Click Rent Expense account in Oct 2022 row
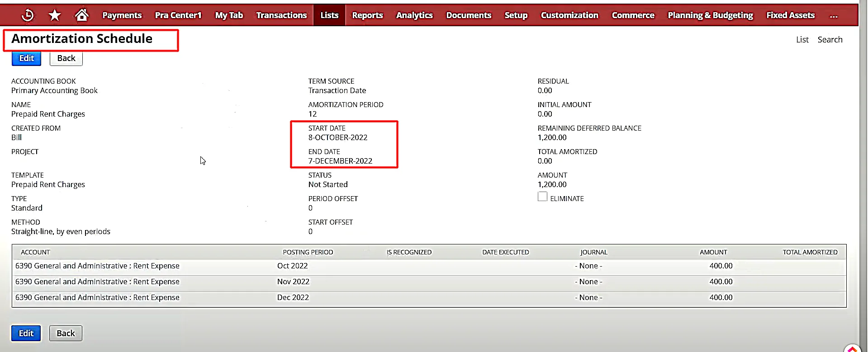 [97, 266]
